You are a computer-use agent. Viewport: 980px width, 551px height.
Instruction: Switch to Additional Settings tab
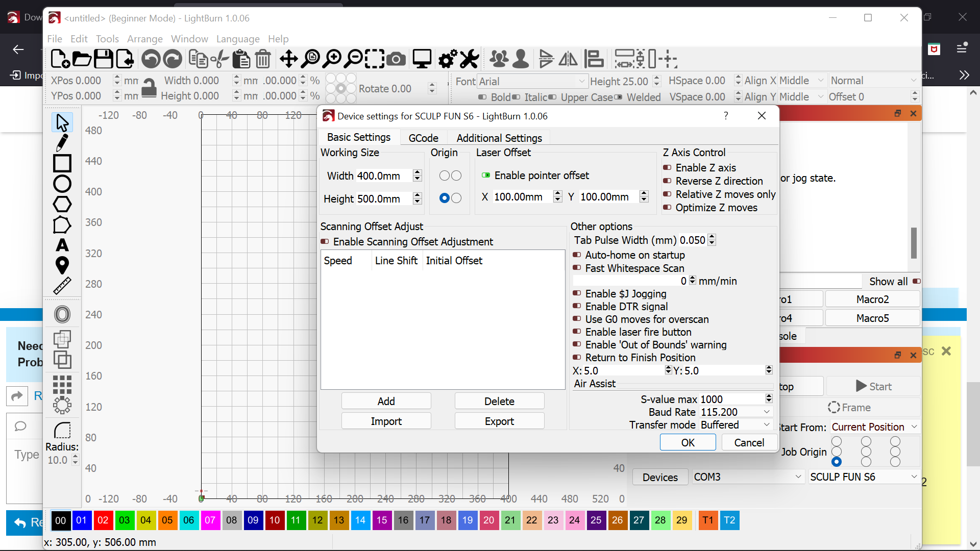point(499,138)
